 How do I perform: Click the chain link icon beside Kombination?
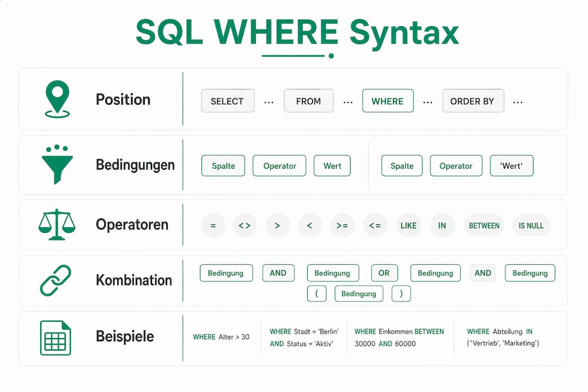pos(56,280)
